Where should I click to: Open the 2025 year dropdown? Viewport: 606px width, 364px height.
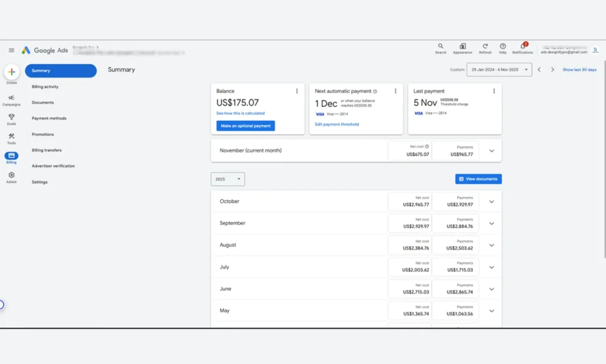227,179
